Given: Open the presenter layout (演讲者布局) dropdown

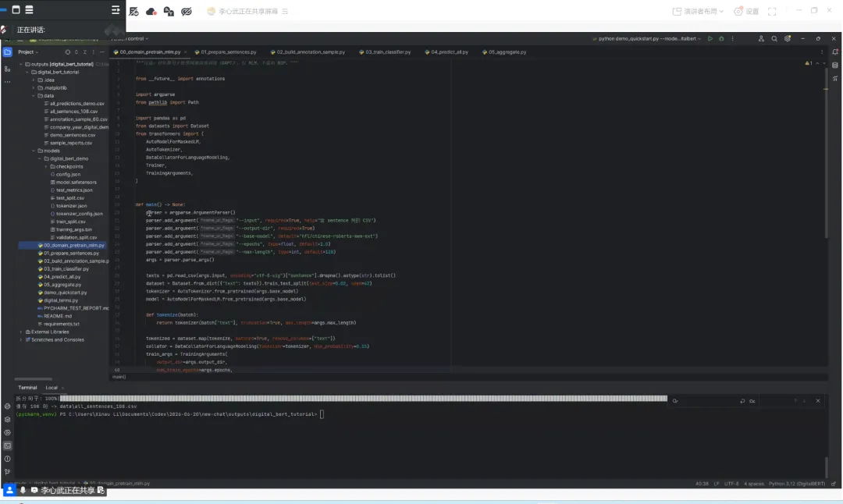Looking at the screenshot, I should point(698,11).
